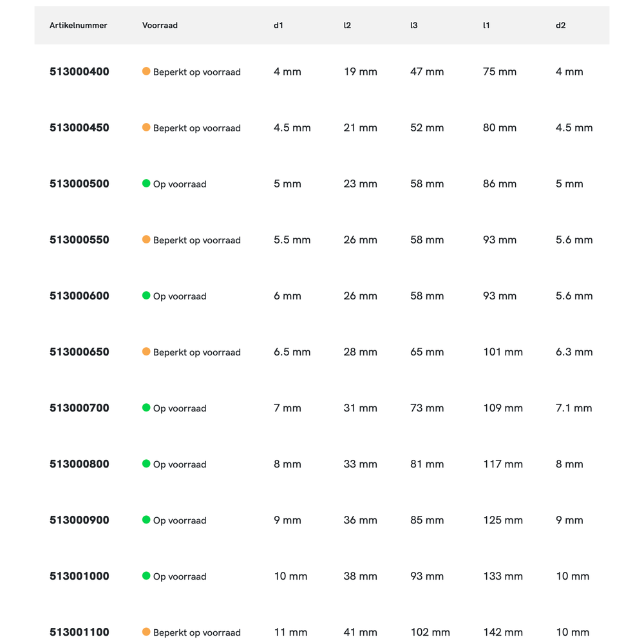The height and width of the screenshot is (644, 644).
Task: Click "Beperkt op voorraad" text for 513001100
Action: tap(196, 632)
